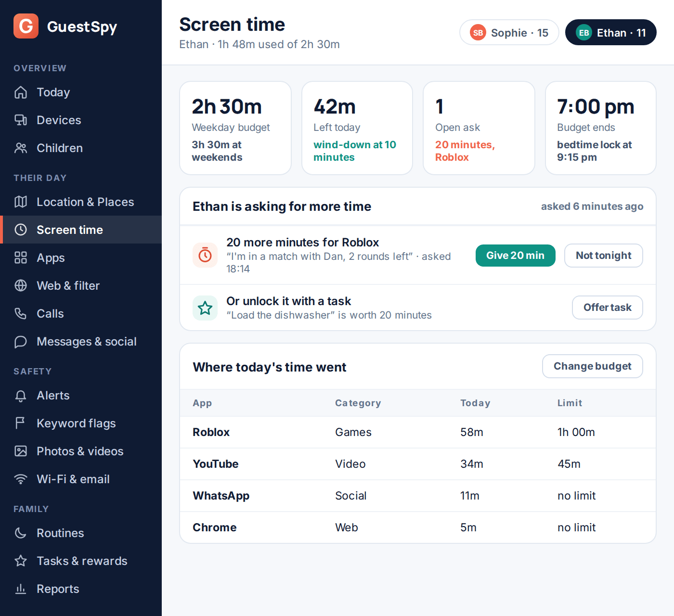The image size is (674, 616).
Task: Click the Keyword flags flag icon
Action: pyautogui.click(x=21, y=423)
